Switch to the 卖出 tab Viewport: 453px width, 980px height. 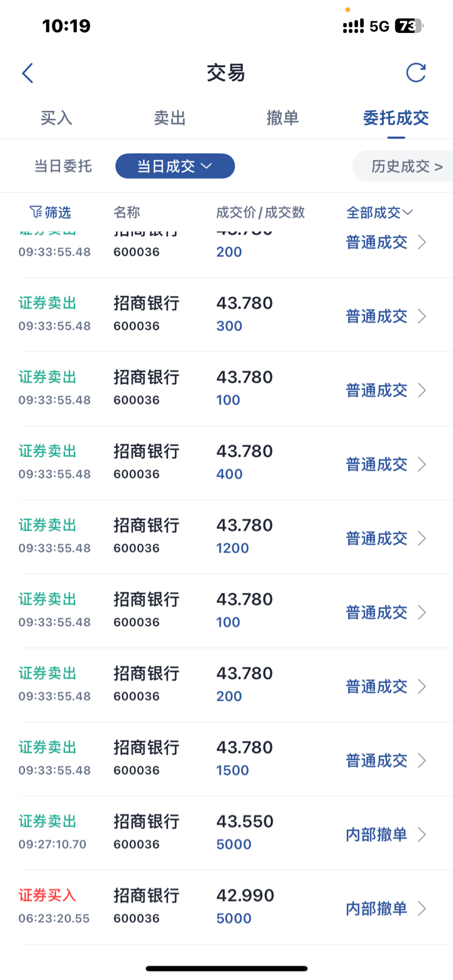[170, 118]
